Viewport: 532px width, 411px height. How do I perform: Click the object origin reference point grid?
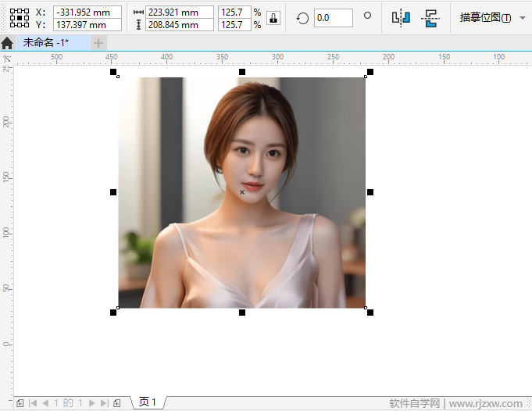coord(20,18)
